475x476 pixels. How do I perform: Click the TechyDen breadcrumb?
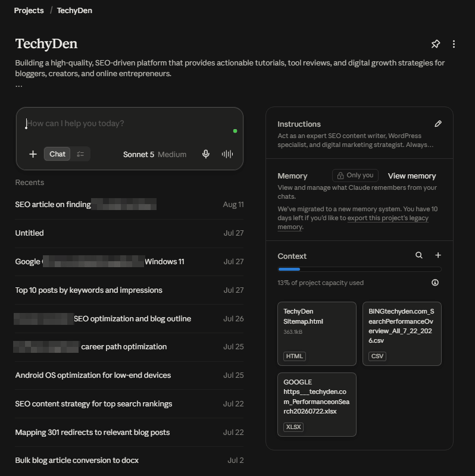(74, 10)
